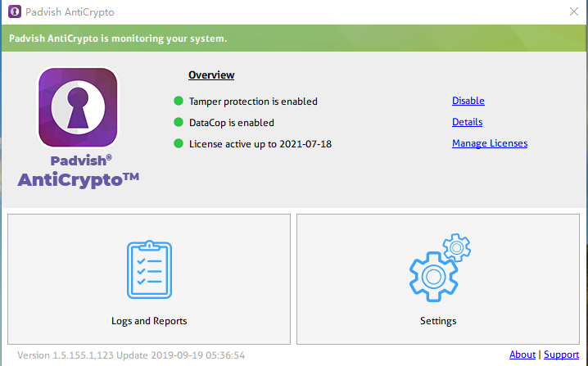The height and width of the screenshot is (366, 588).
Task: Click 'Tamper protection is enabled' text
Action: [x=253, y=102]
